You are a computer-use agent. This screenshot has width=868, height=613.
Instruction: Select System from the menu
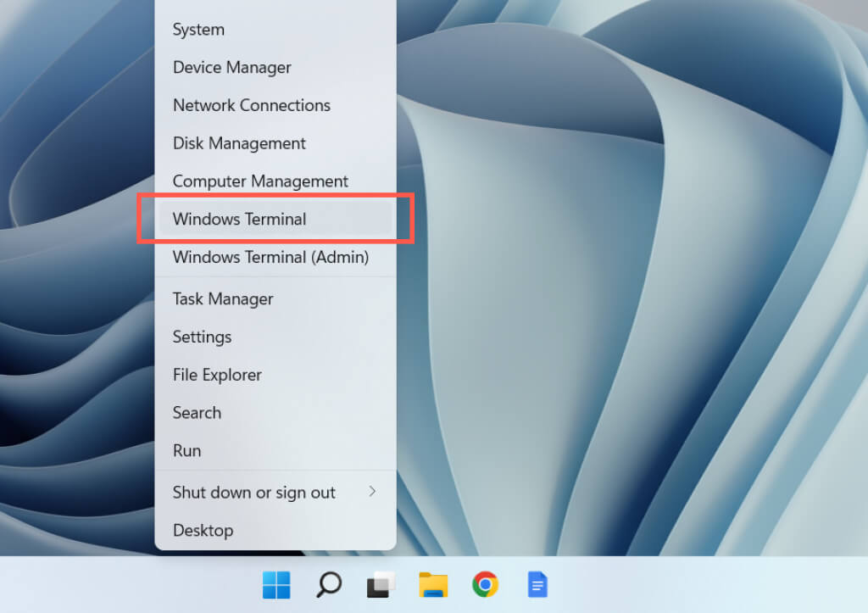tap(275, 30)
